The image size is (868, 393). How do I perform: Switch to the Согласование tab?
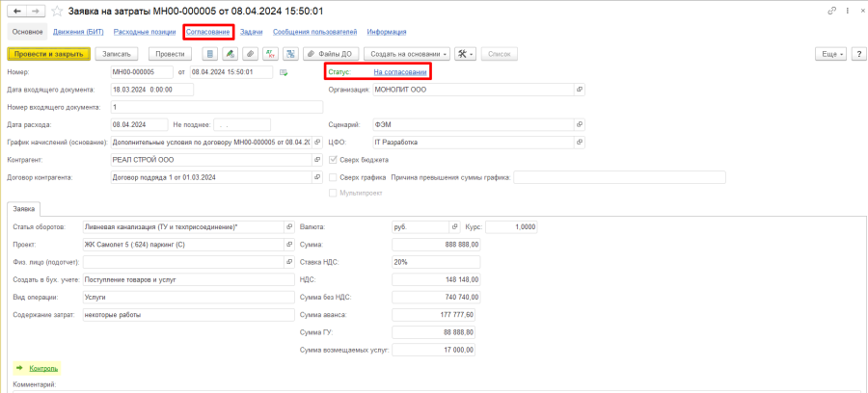tap(208, 32)
